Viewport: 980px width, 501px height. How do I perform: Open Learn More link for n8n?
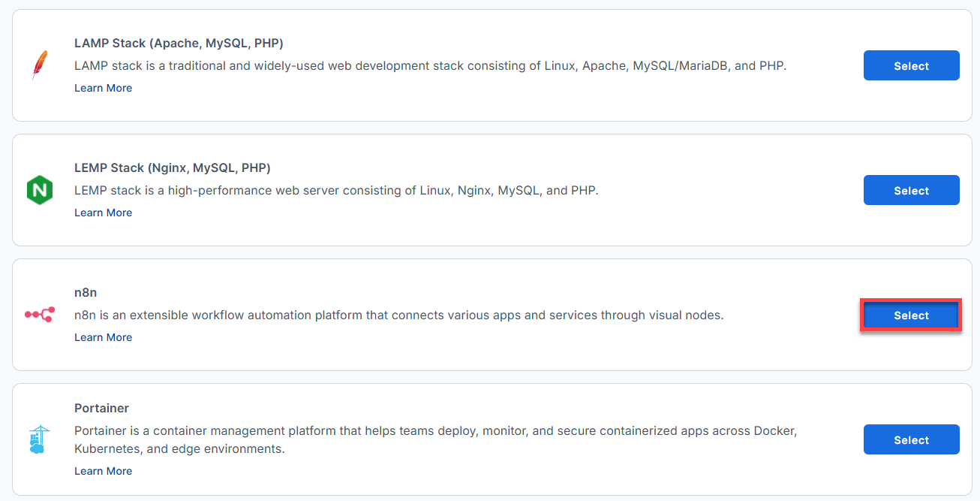click(x=103, y=337)
